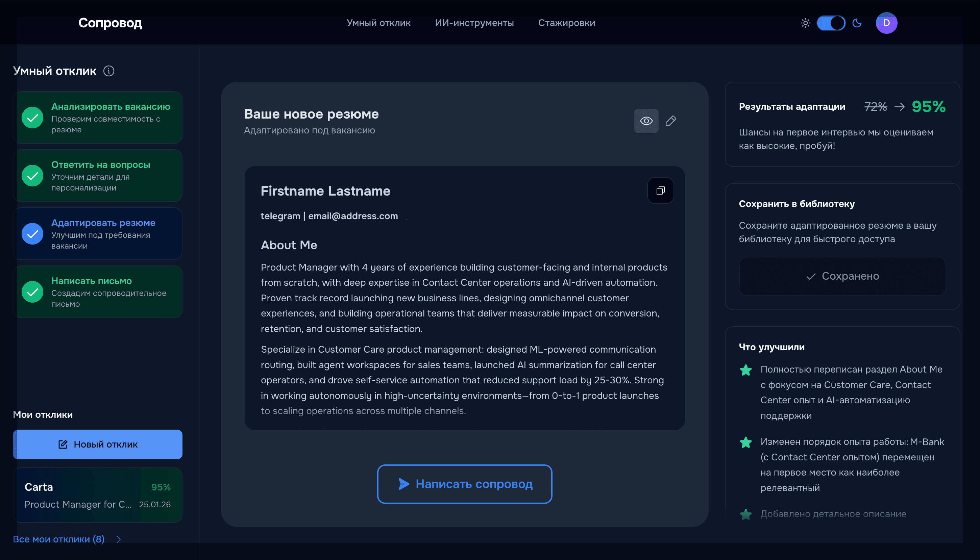The width and height of the screenshot is (980, 560).
Task: Select the moon icon for dark theme
Action: [x=857, y=23]
